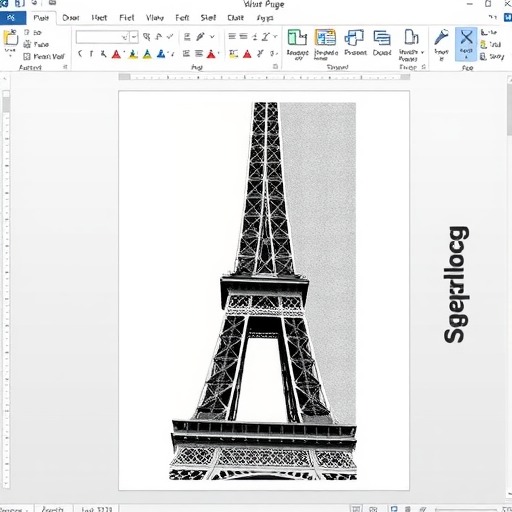The width and height of the screenshot is (512, 512).
Task: Select the Present overlapping pages icon
Action: [x=354, y=37]
